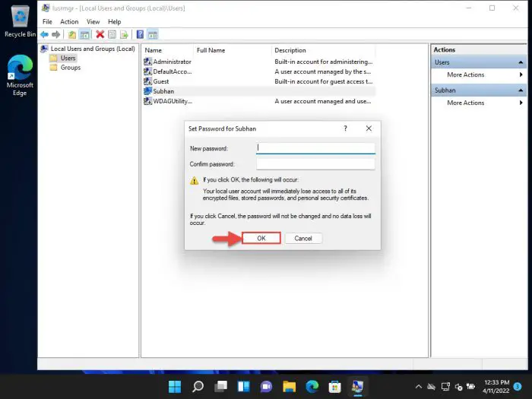
Task: Click 'A user account managed by the s...' description
Action: pyautogui.click(x=323, y=71)
